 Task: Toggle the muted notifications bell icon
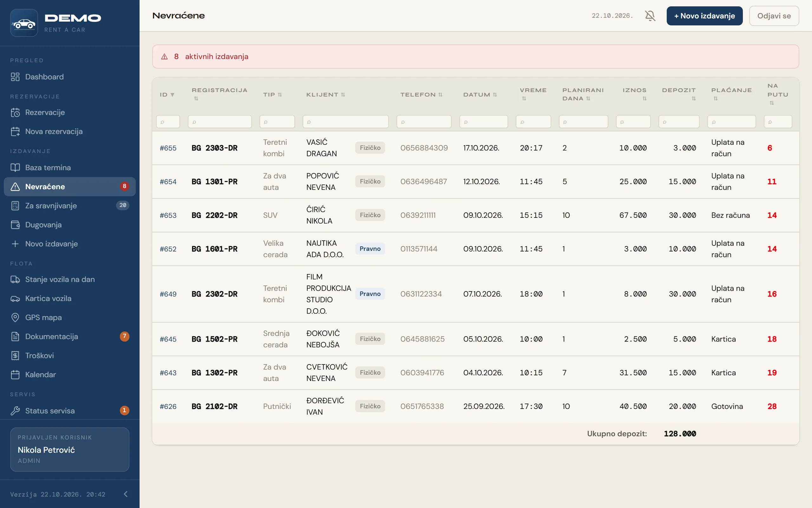coord(650,16)
